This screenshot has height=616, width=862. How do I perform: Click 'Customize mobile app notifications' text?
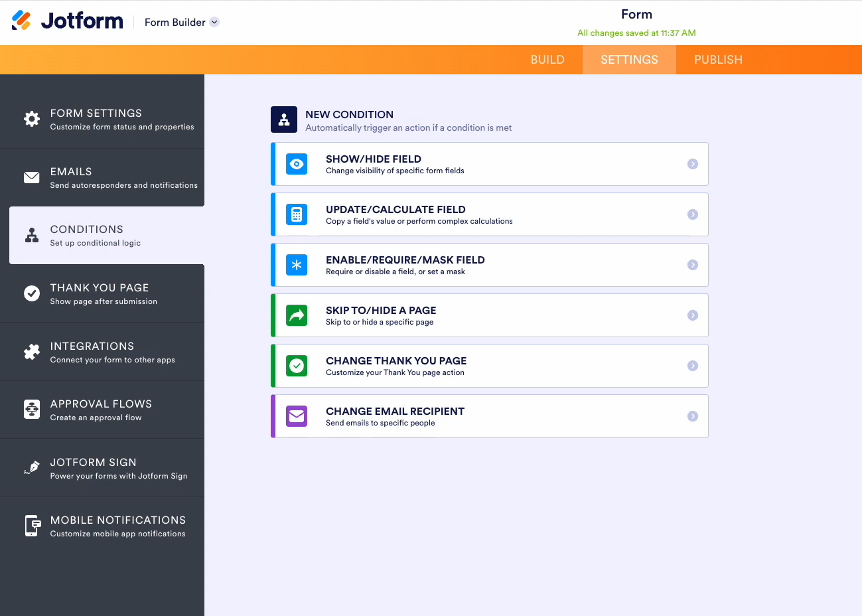tap(118, 534)
